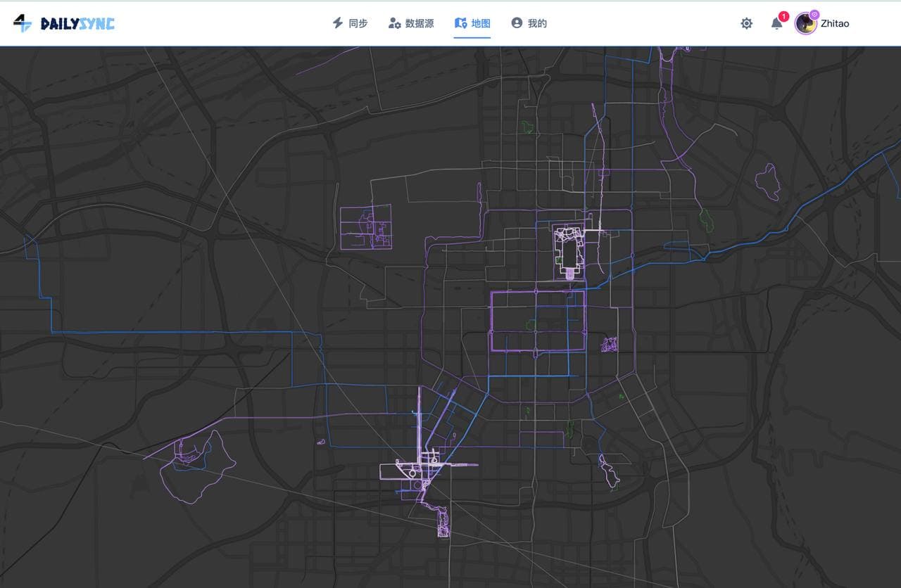
Task: Open the 同步 sync tab
Action: point(350,23)
